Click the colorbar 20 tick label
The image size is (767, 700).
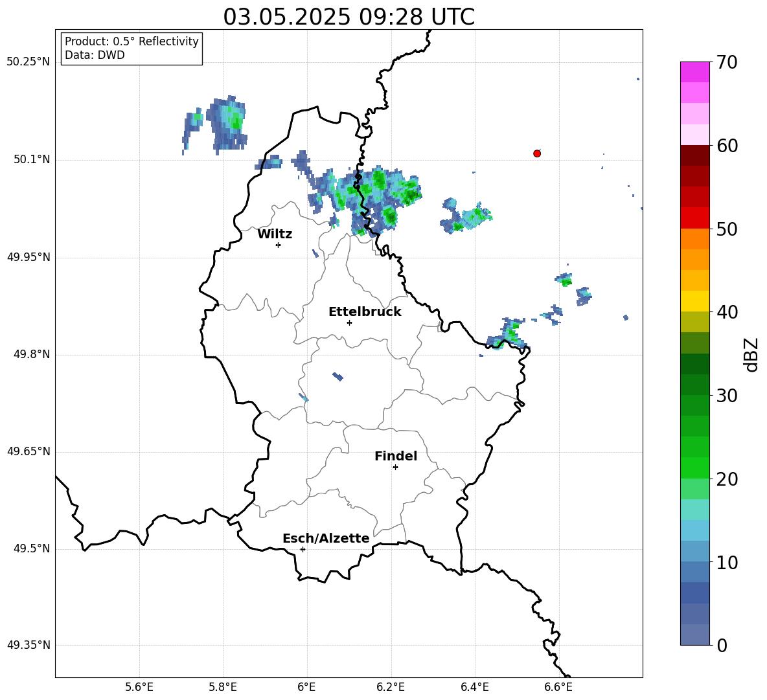click(727, 479)
